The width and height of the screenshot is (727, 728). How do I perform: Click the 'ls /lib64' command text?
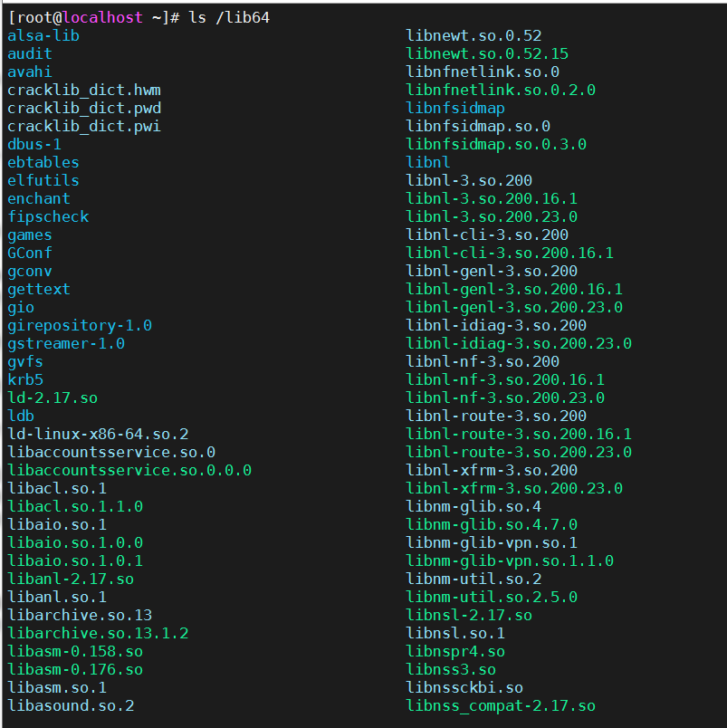[229, 17]
